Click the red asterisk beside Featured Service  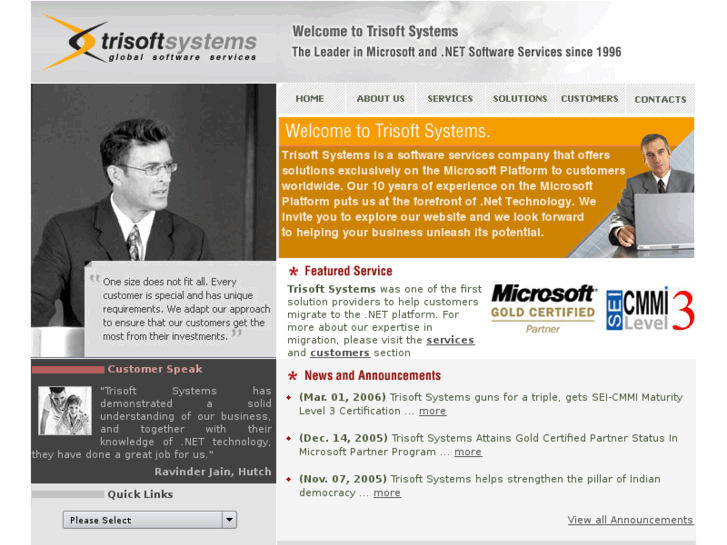pyautogui.click(x=293, y=271)
